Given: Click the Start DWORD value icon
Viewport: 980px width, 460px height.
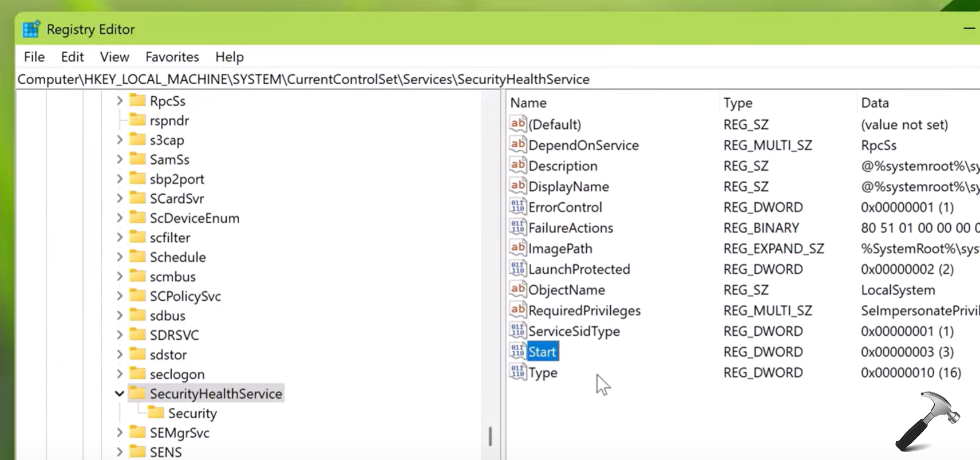Looking at the screenshot, I should pos(517,351).
